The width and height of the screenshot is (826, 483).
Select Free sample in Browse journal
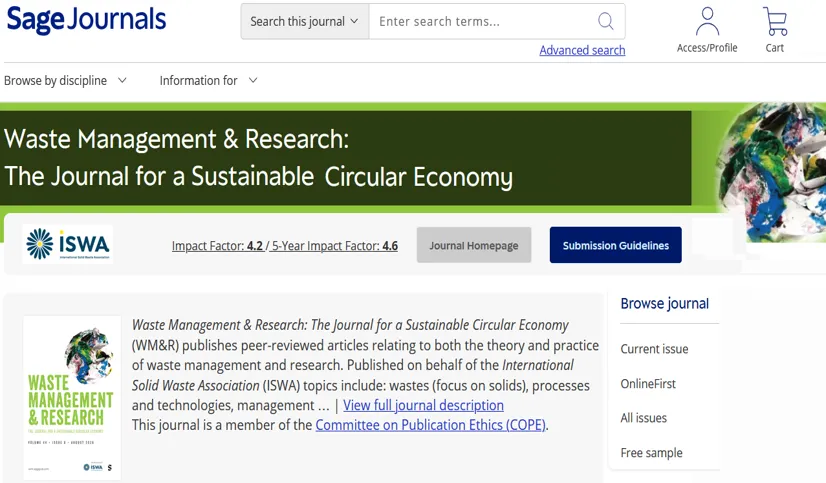[651, 453]
